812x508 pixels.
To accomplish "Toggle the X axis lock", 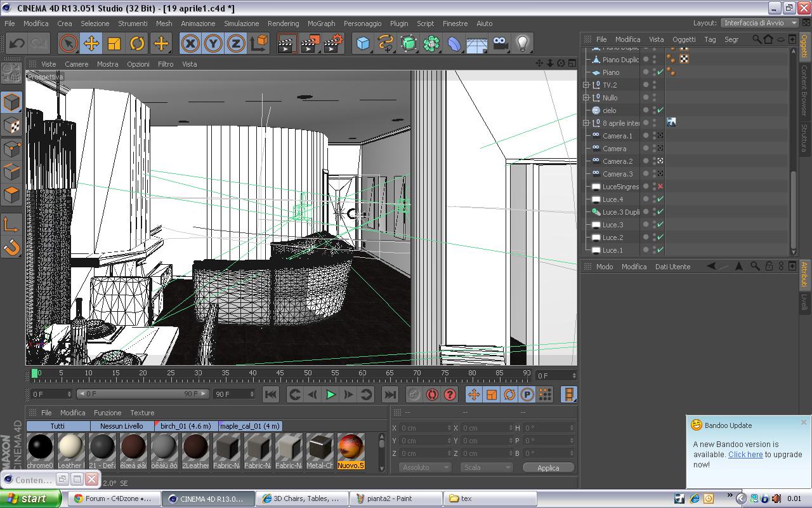I will [190, 43].
